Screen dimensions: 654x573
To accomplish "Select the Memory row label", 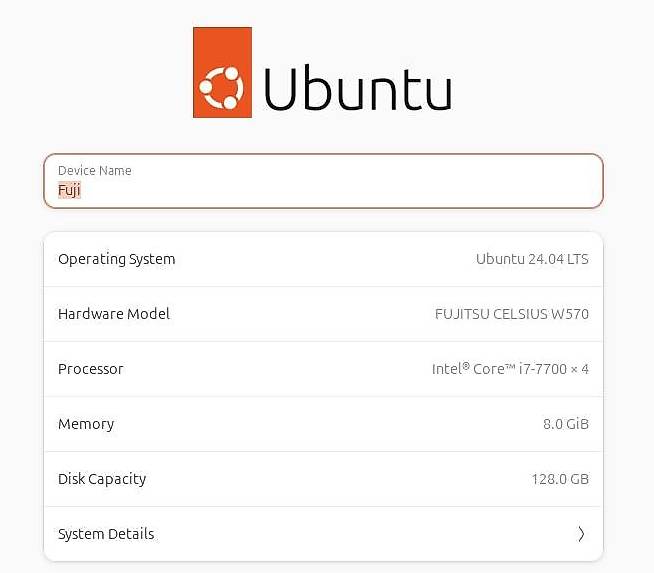I will tap(86, 424).
